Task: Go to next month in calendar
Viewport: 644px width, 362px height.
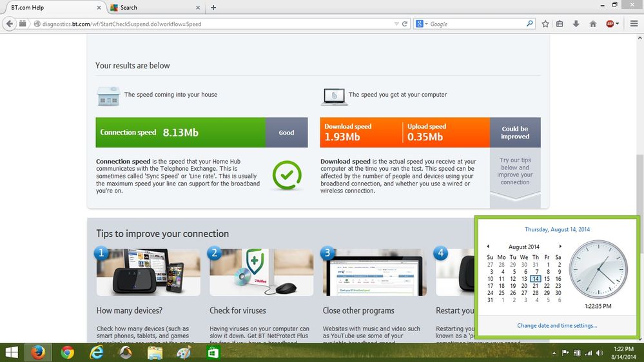Action: pyautogui.click(x=560, y=246)
